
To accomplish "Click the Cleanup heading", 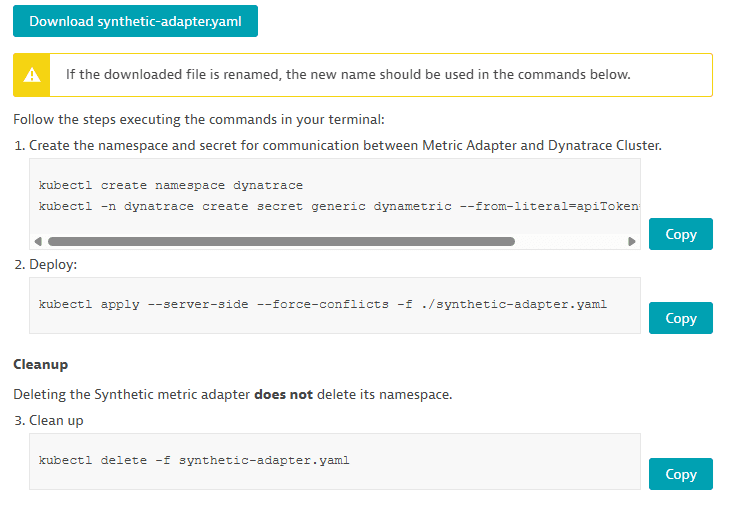I will point(41,365).
